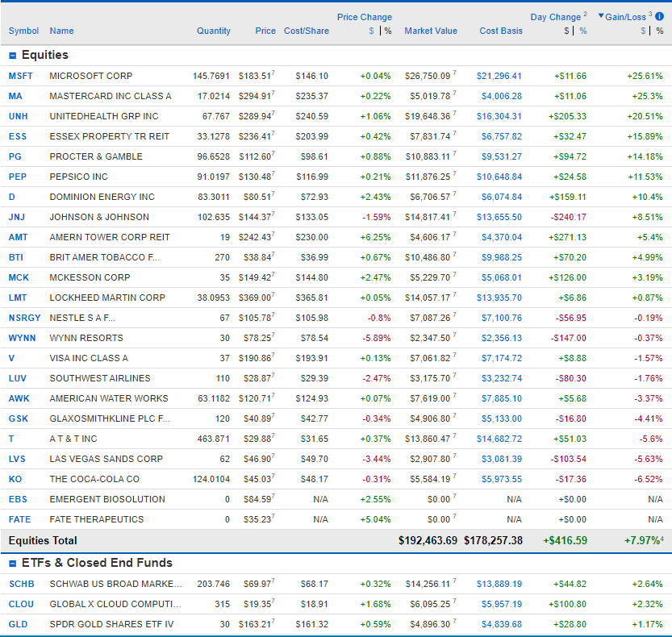The width and height of the screenshot is (672, 637).
Task: Open the ESS symbol link
Action: 18,136
